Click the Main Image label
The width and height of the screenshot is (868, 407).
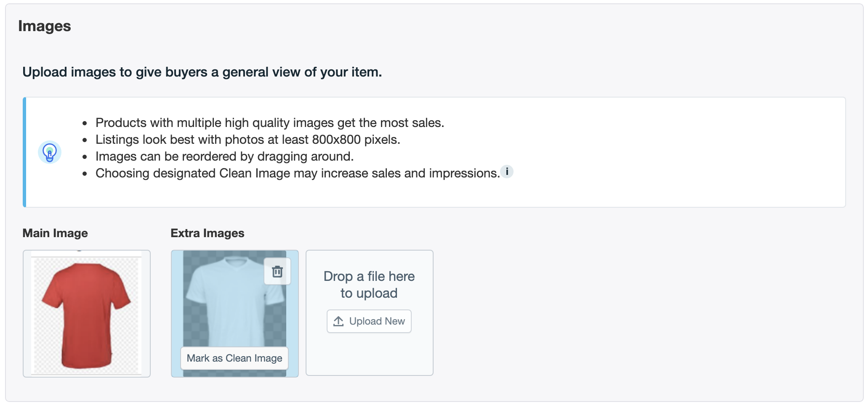tap(55, 233)
